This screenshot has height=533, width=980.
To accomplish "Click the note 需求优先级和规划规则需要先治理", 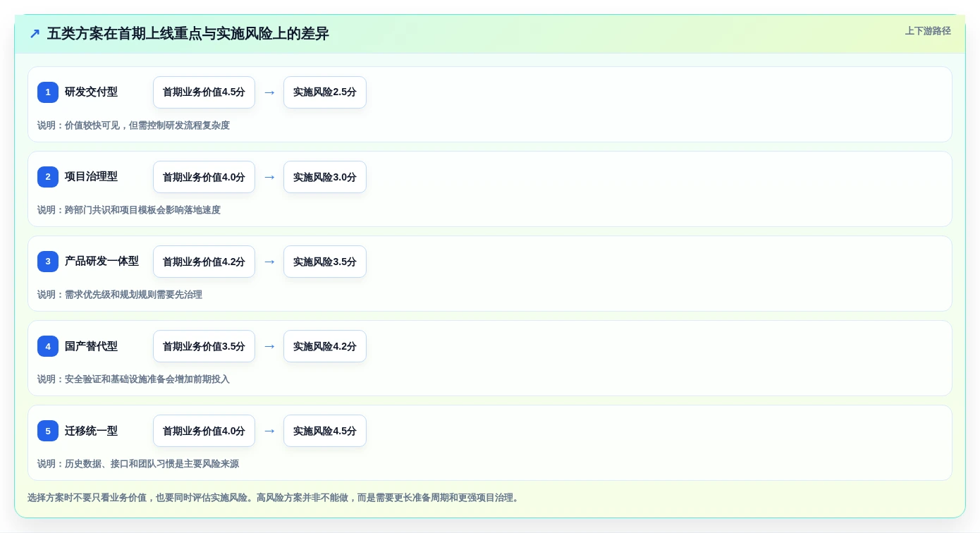I will click(133, 295).
